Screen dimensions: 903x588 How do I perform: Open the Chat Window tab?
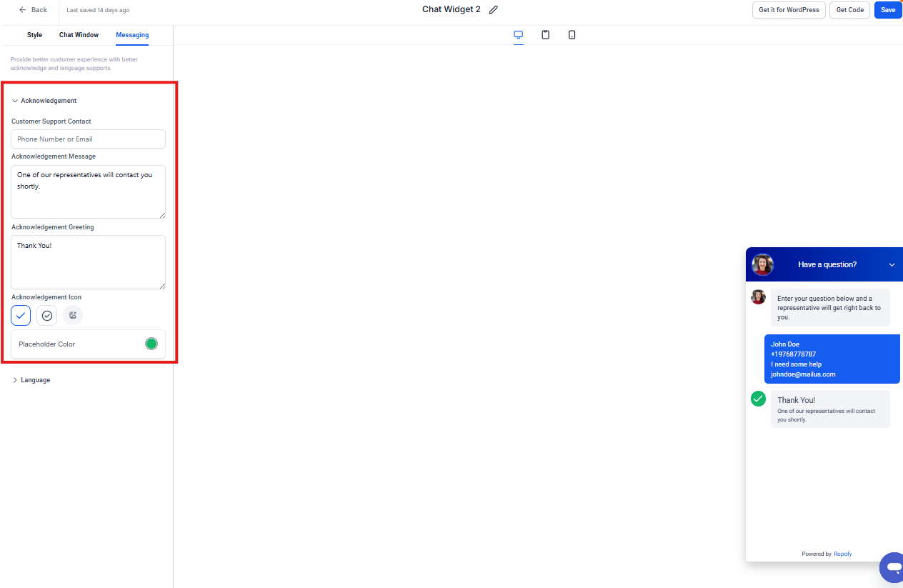[x=79, y=35]
